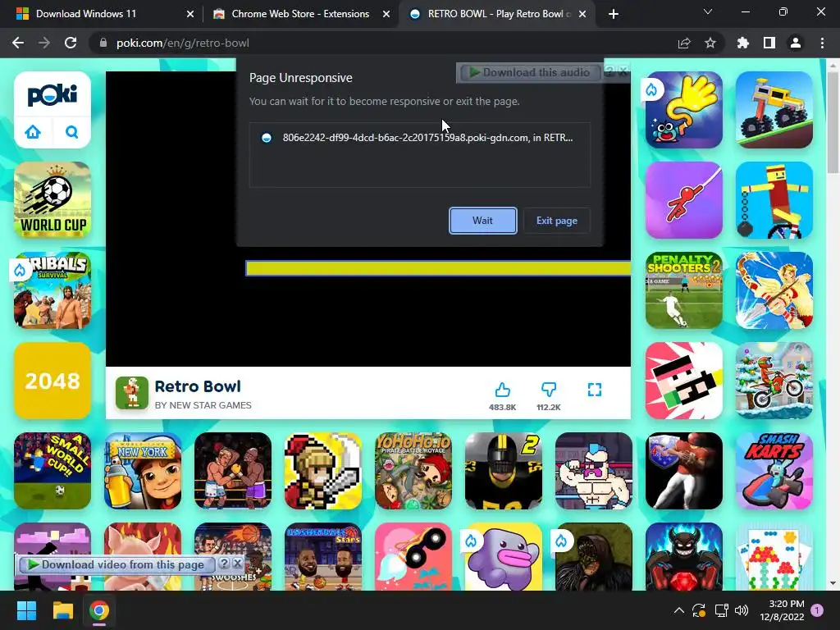
Task: Dislike Retro Bowl with thumbs down icon
Action: (549, 390)
